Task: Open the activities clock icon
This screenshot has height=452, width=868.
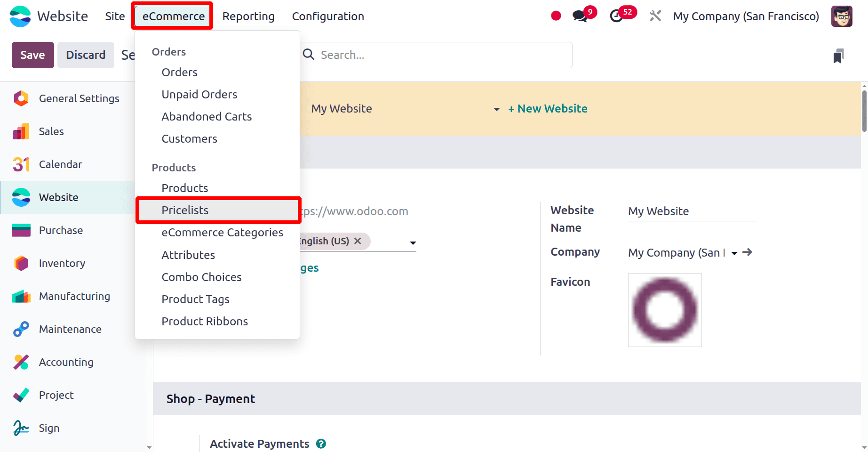Action: [616, 16]
